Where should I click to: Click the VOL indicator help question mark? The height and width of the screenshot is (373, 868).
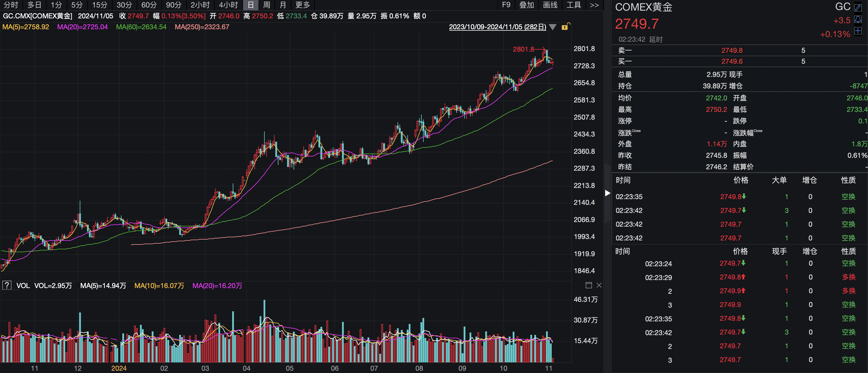[7, 285]
